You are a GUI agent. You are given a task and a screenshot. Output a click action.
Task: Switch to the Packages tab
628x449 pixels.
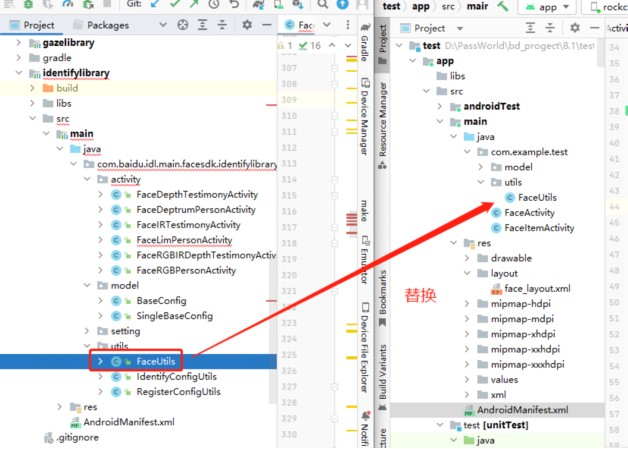point(102,25)
